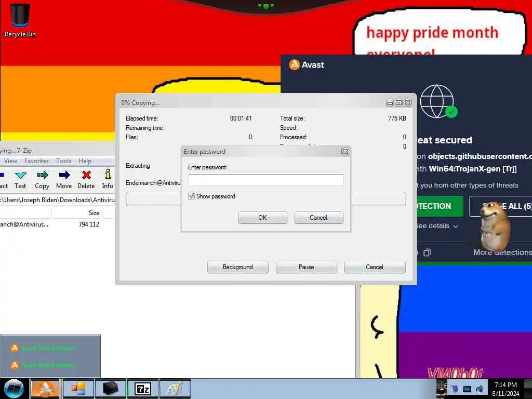Open the Info icon in 7-Zip toolbar
The image size is (532, 399).
(108, 175)
